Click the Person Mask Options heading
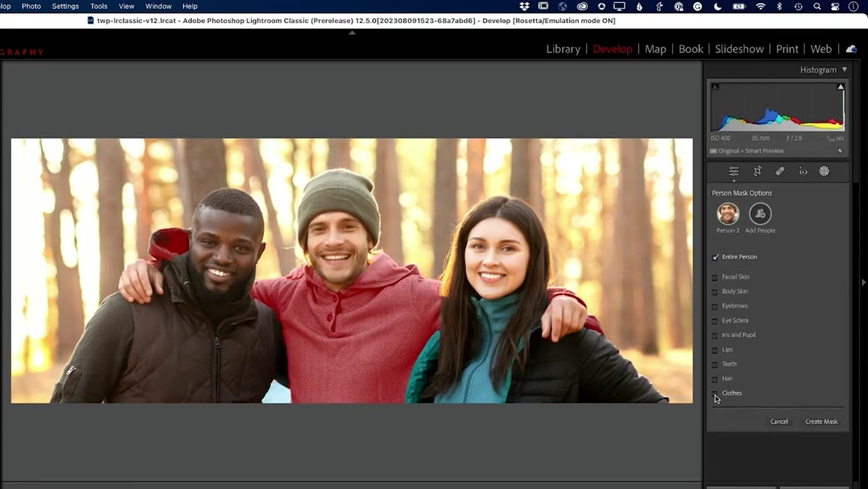This screenshot has height=489, width=868. pyautogui.click(x=742, y=193)
